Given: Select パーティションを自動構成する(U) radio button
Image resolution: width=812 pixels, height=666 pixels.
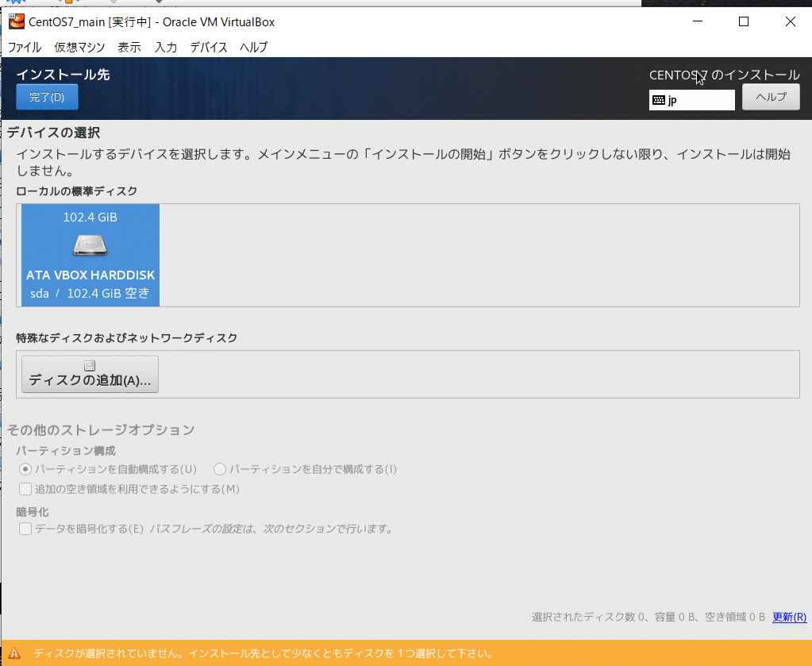Looking at the screenshot, I should coord(25,469).
